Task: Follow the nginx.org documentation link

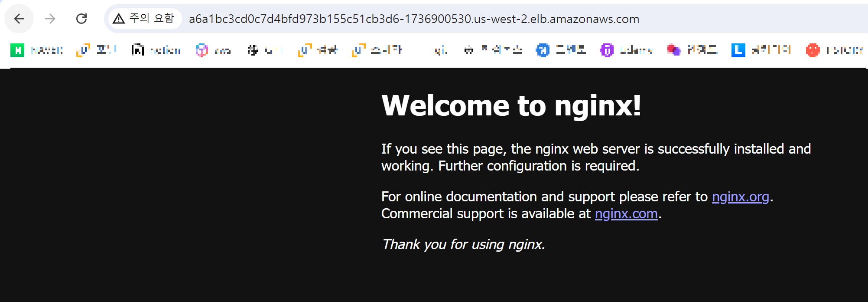Action: 741,197
